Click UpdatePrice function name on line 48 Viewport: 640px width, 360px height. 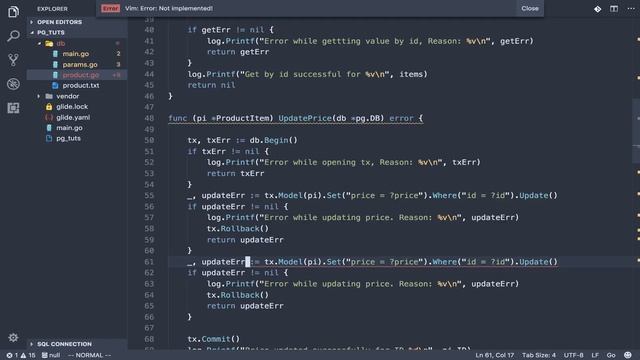(305, 118)
